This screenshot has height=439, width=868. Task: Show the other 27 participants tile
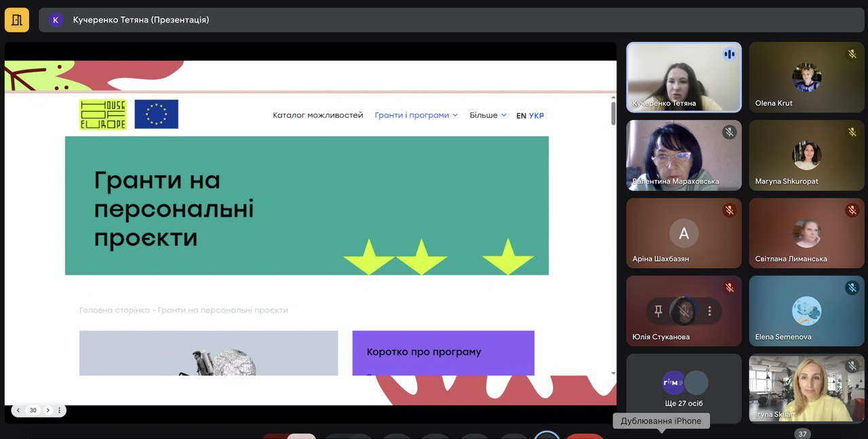click(684, 388)
